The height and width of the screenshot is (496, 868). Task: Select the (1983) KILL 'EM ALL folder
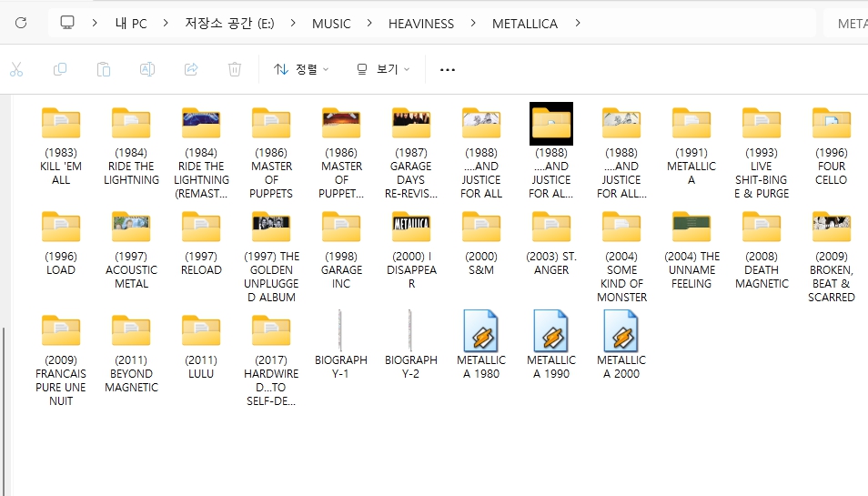click(x=61, y=147)
